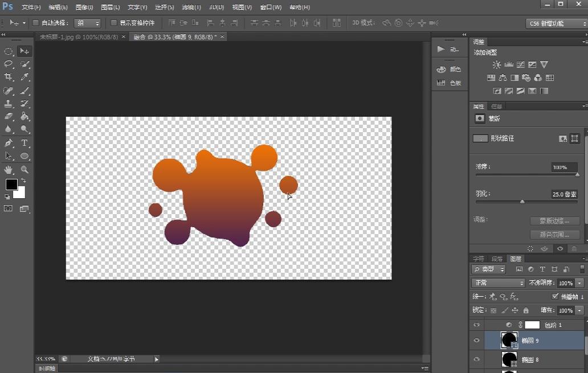
Task: Select the Path Selection tool
Action: click(8, 156)
